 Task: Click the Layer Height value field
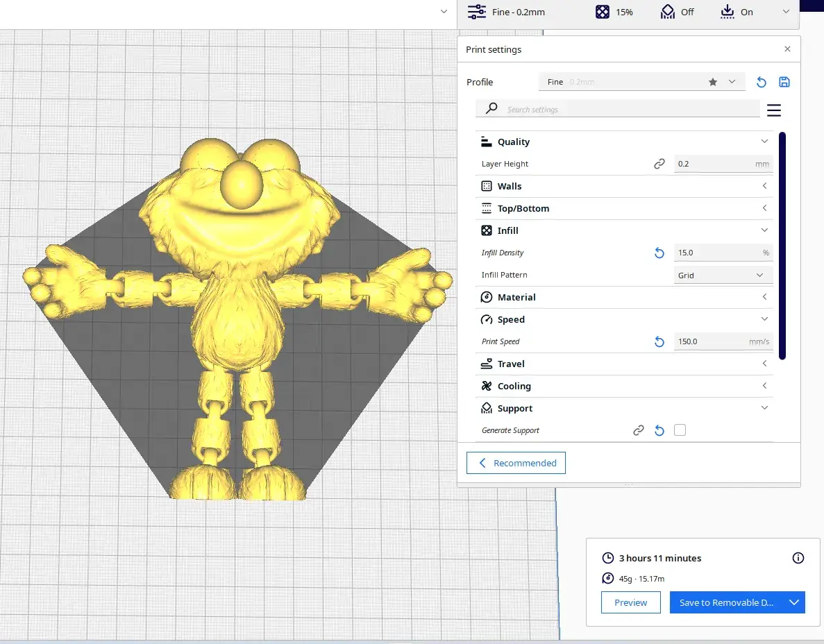[723, 164]
